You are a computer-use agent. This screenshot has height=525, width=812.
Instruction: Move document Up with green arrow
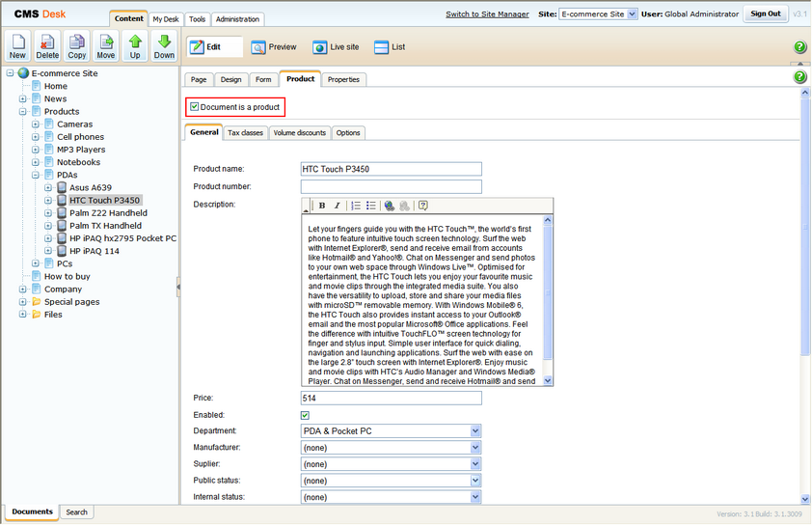[135, 45]
